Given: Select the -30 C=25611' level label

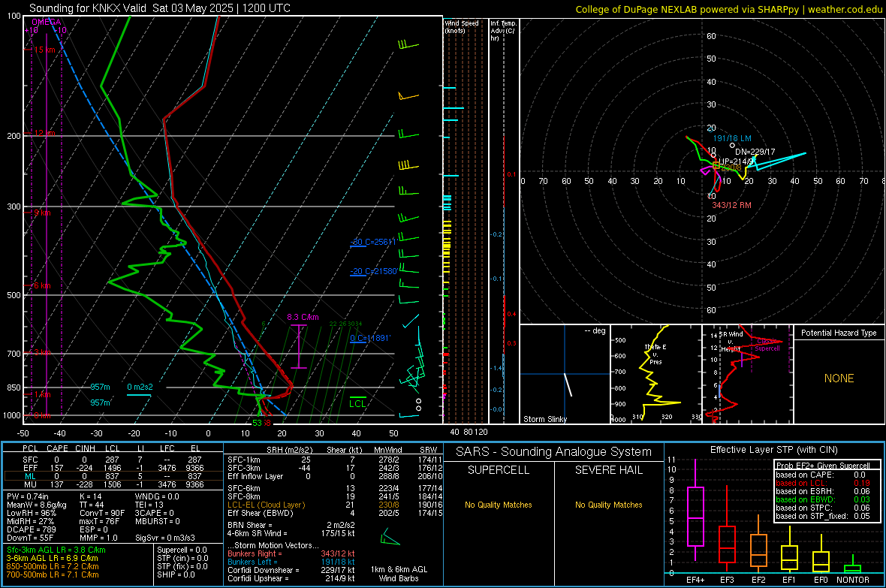Looking at the screenshot, I should point(373,242).
